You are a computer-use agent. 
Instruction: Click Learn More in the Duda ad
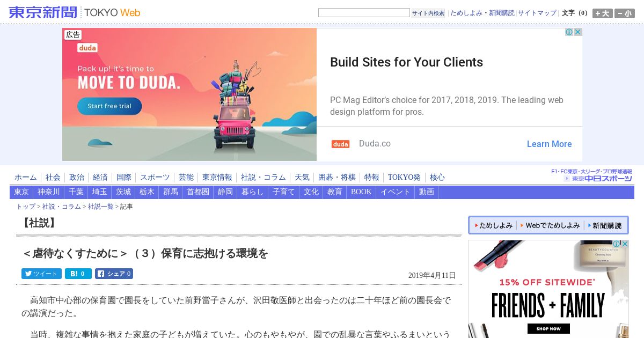click(x=549, y=144)
